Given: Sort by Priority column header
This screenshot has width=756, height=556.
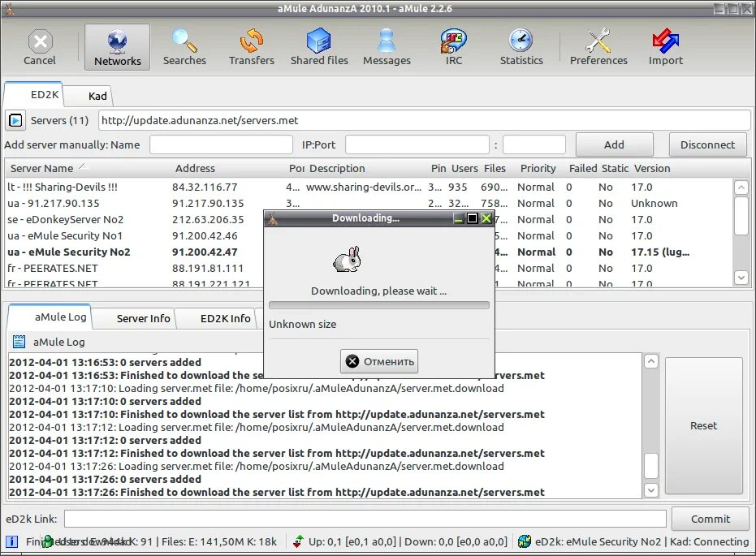Looking at the screenshot, I should point(538,168).
